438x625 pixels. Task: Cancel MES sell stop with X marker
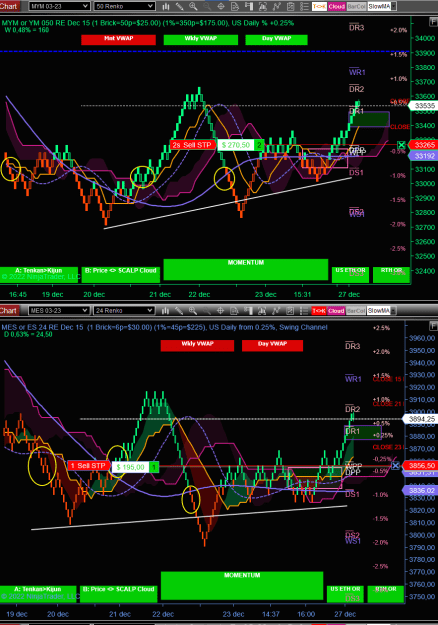pos(395,466)
